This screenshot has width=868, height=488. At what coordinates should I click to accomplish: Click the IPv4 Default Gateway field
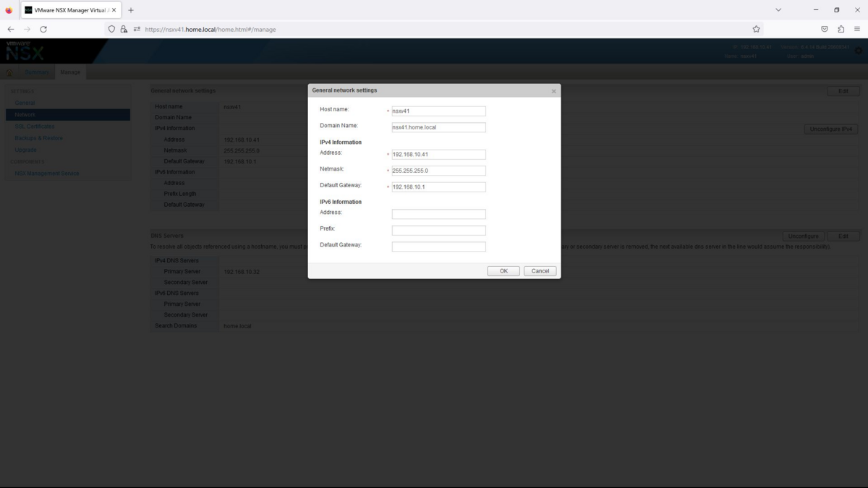click(438, 187)
